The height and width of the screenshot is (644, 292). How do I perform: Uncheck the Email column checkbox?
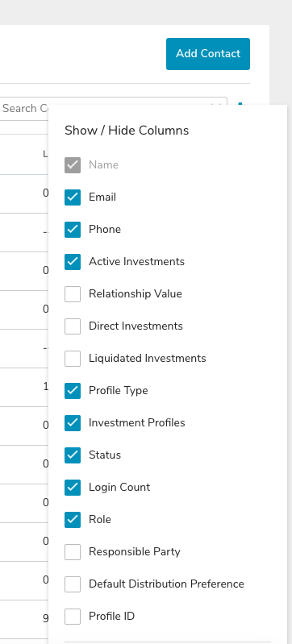click(x=73, y=197)
